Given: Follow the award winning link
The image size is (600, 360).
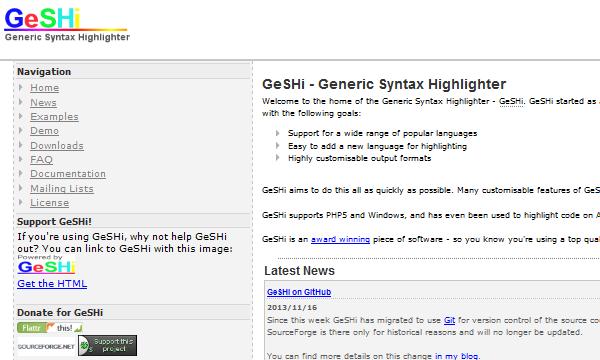Looking at the screenshot, I should tap(340, 239).
